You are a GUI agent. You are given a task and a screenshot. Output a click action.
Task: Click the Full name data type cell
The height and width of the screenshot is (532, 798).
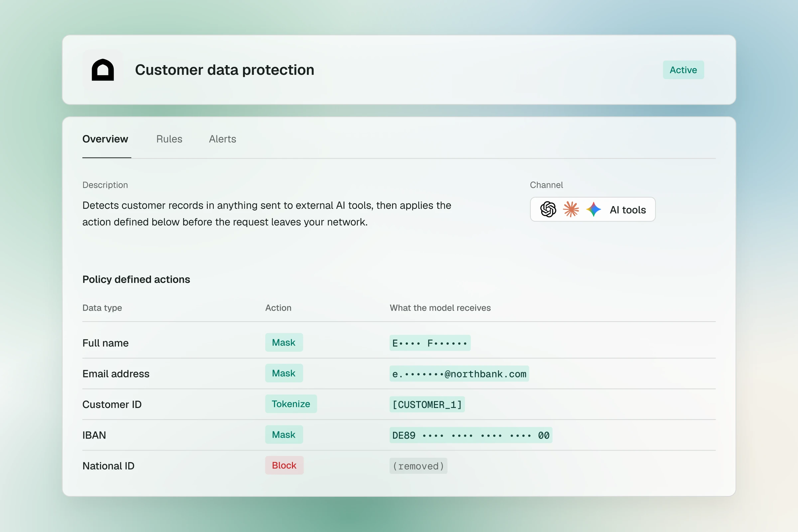[x=105, y=343]
